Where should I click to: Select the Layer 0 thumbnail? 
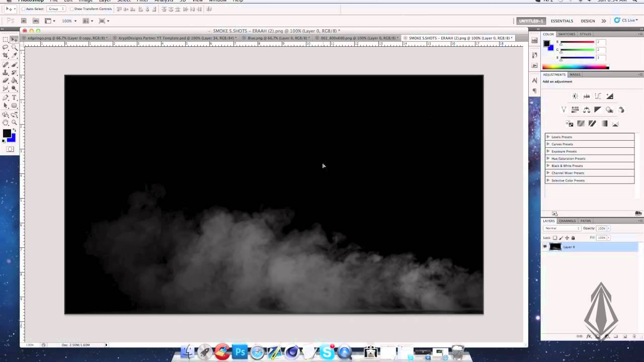coord(555,246)
